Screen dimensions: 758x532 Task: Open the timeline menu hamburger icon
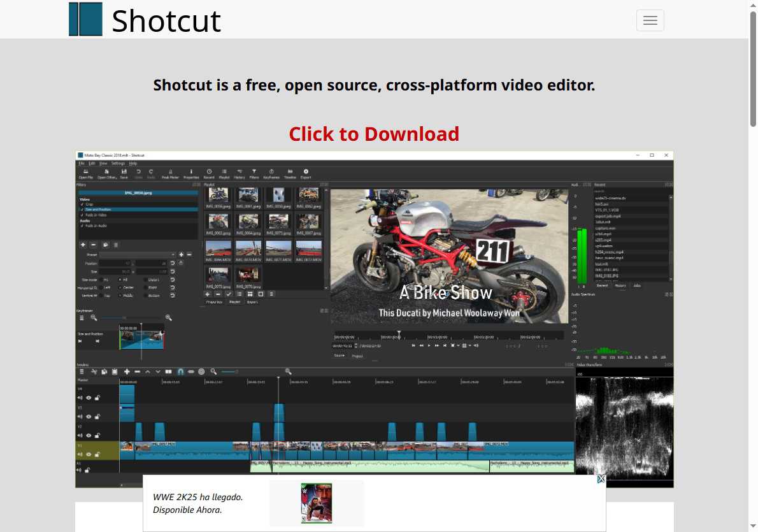pyautogui.click(x=82, y=371)
